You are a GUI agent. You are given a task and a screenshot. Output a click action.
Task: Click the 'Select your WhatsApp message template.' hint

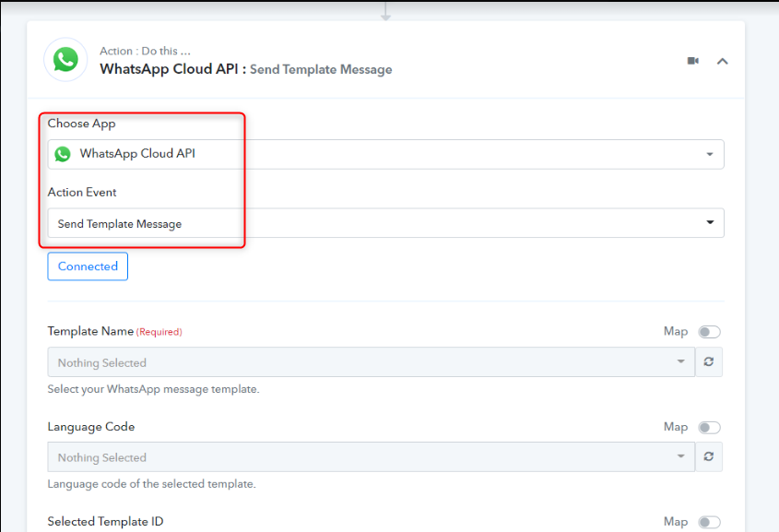pyautogui.click(x=154, y=389)
